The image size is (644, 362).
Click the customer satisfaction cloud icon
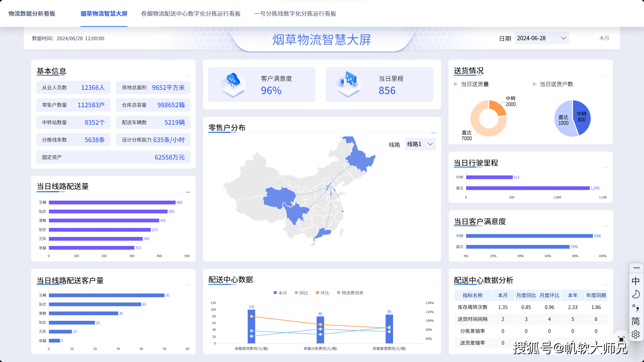point(233,84)
